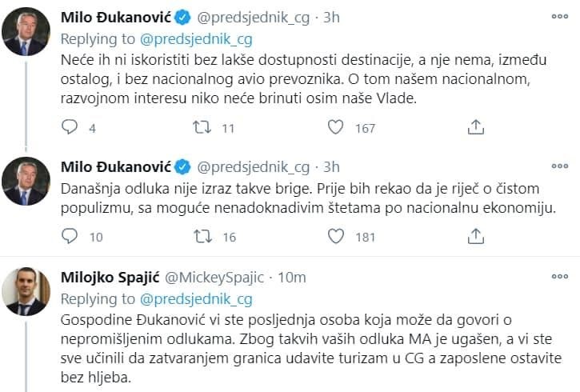Reply to the first Đukanović tweet

pos(70,127)
